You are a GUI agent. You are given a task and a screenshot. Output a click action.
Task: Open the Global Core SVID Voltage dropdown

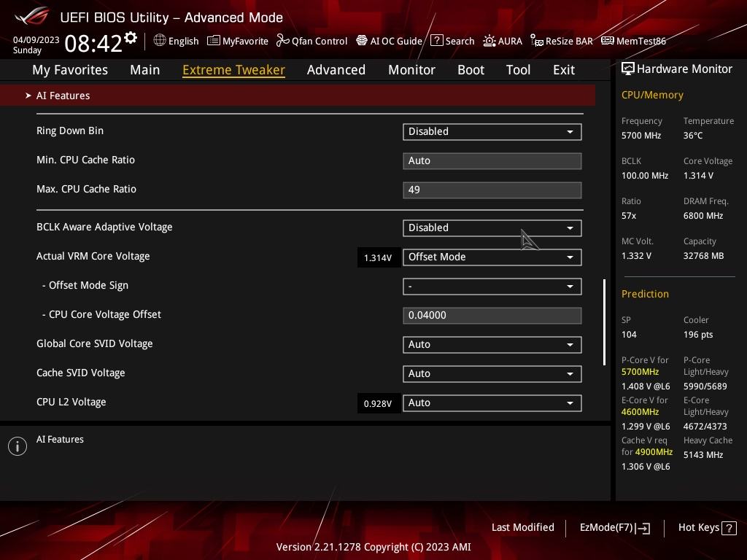tap(492, 345)
